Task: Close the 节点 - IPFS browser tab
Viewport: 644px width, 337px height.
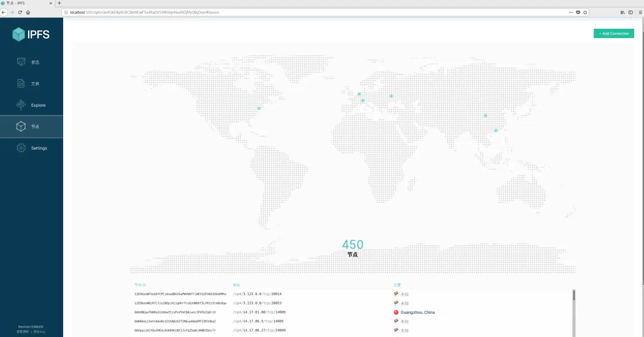Action: [52, 3]
